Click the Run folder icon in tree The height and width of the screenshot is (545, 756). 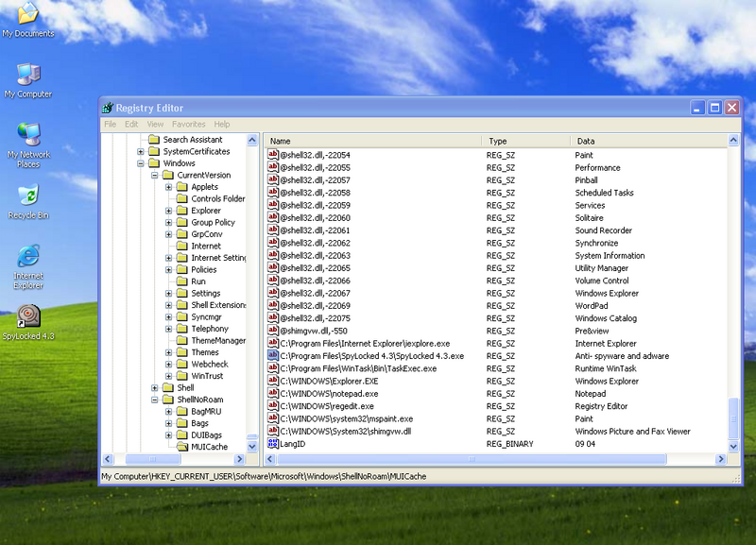(x=182, y=281)
